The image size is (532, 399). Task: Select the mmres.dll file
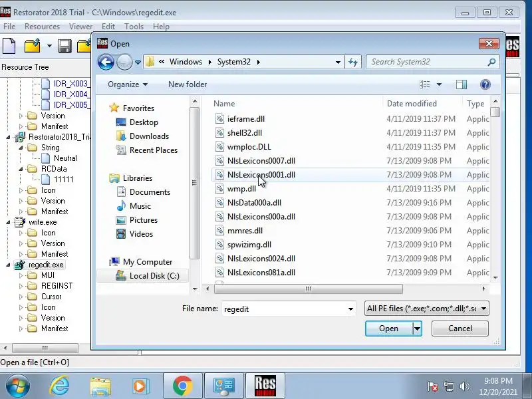245,231
